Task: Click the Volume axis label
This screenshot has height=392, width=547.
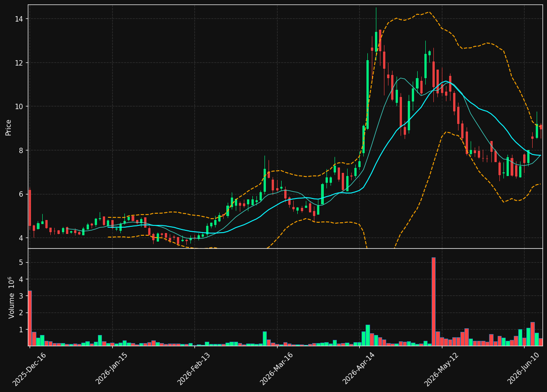Action: [x=12, y=297]
